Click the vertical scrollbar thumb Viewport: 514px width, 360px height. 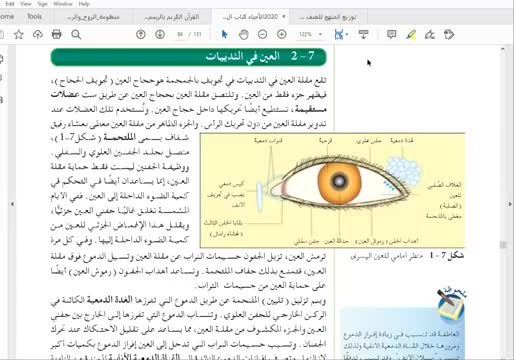[x=503, y=245]
